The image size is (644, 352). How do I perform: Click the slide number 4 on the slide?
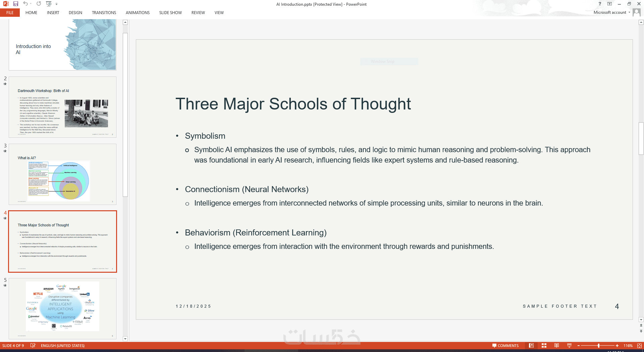tap(617, 306)
